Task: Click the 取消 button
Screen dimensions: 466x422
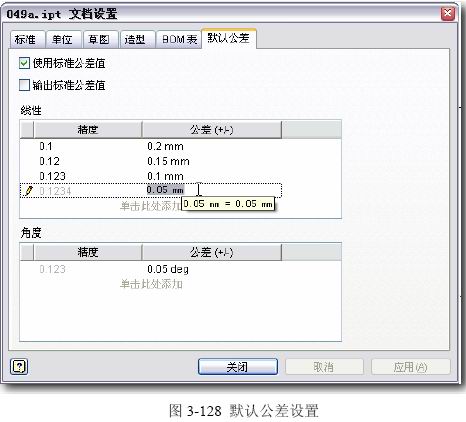Action: click(x=324, y=367)
